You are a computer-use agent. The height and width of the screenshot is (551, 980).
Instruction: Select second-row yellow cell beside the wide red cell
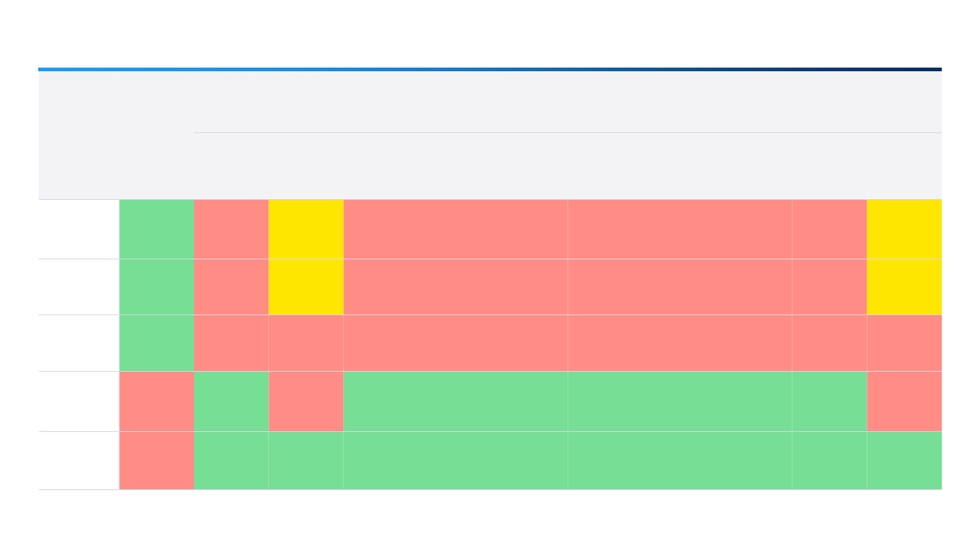(306, 287)
